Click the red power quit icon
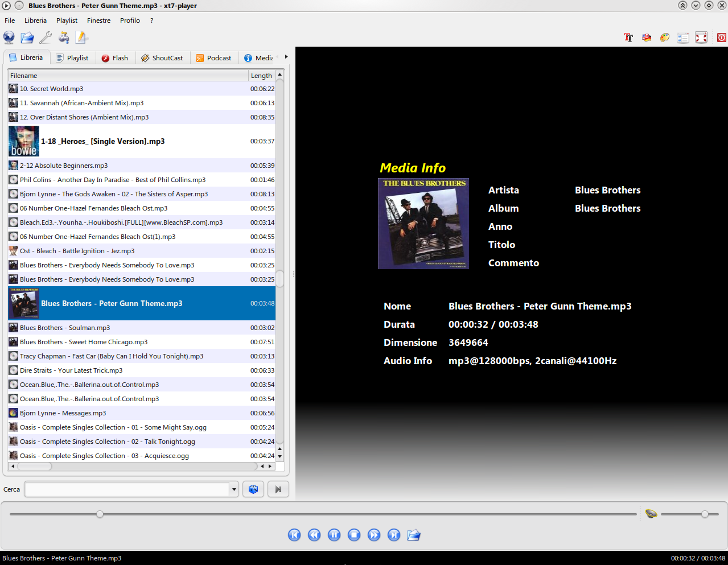 [x=722, y=38]
